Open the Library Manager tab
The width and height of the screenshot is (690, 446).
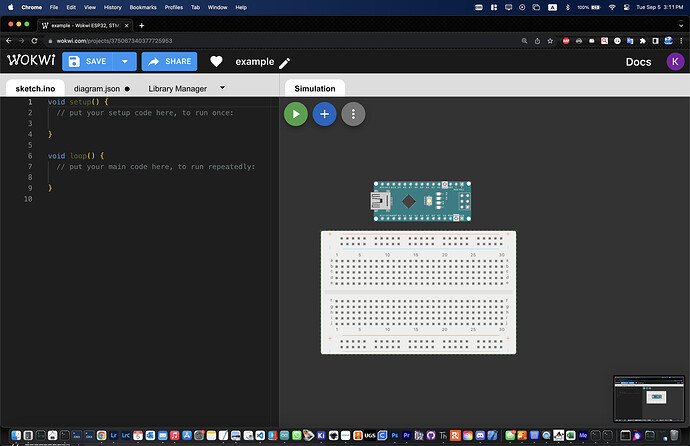[177, 88]
